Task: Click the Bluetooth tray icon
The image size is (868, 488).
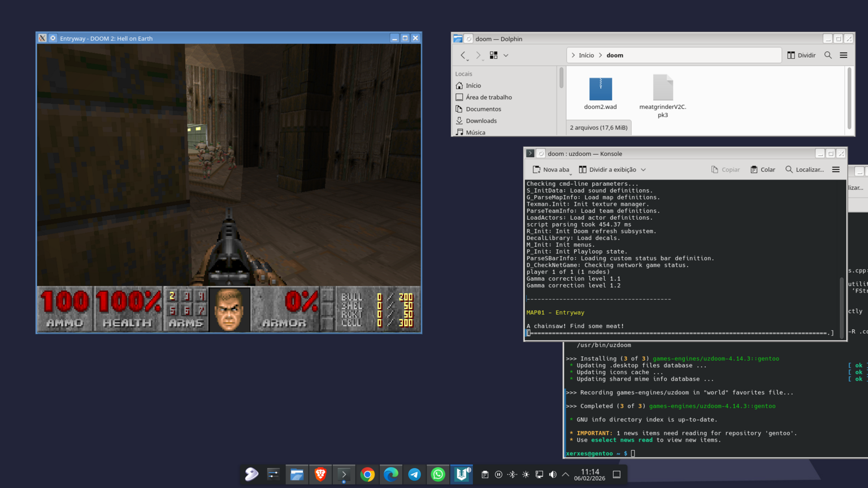Action: coord(512,474)
